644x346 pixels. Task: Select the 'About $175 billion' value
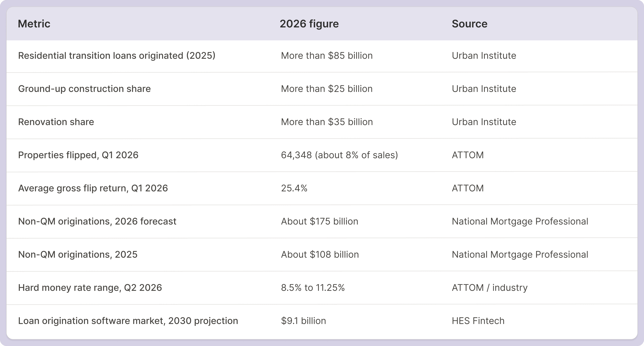tap(320, 221)
